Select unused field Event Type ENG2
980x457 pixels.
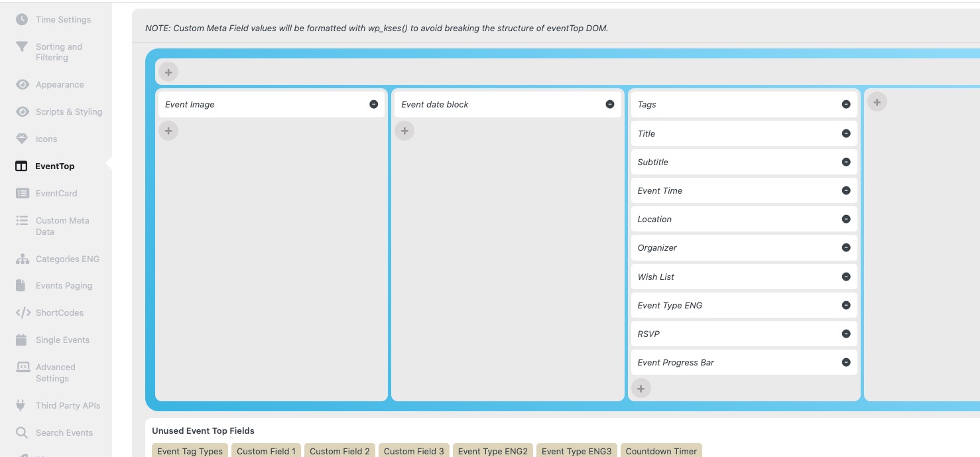[x=493, y=451]
